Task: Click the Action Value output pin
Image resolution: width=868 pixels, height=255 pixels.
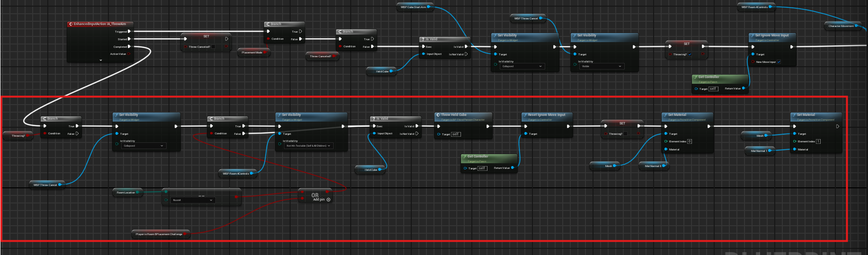Action: [129, 54]
